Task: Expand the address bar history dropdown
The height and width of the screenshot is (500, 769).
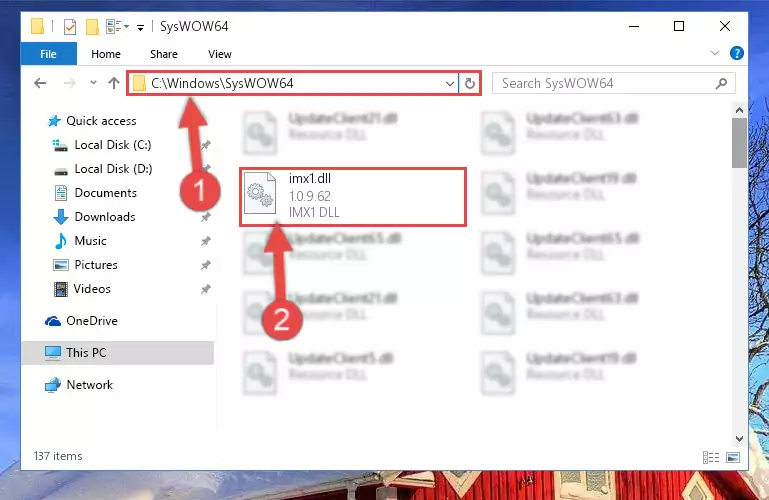Action: pos(449,83)
